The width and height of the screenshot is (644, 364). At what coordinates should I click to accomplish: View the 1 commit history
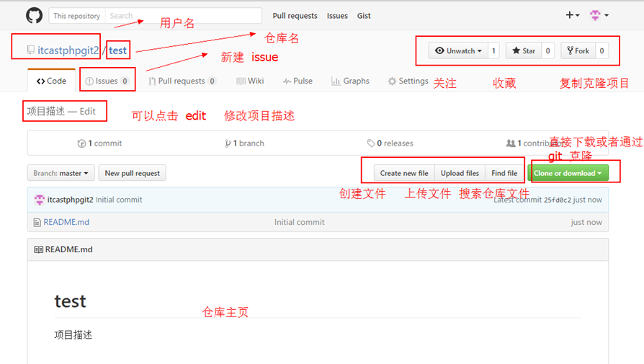(x=100, y=143)
